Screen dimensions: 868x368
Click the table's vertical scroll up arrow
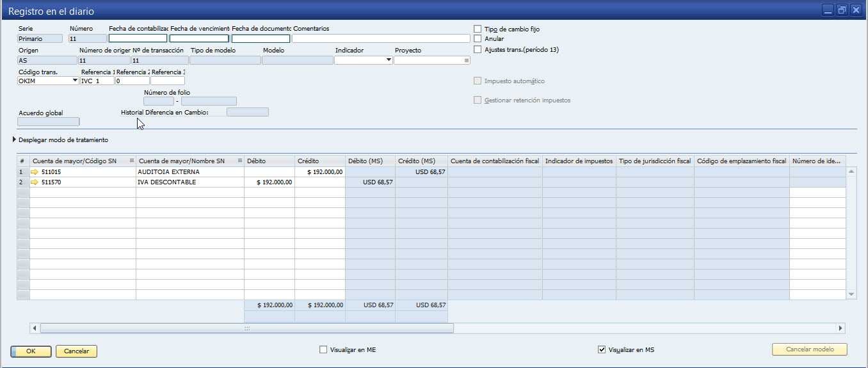click(851, 172)
